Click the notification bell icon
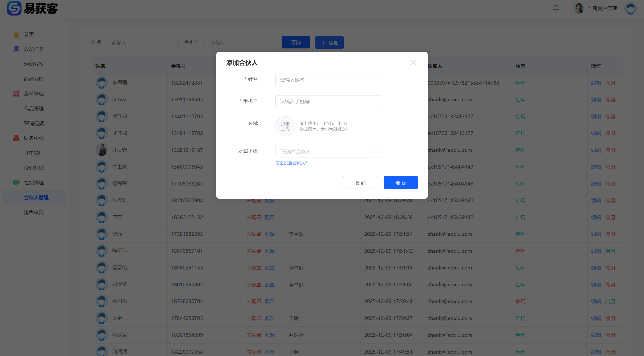644x356 pixels. (555, 8)
